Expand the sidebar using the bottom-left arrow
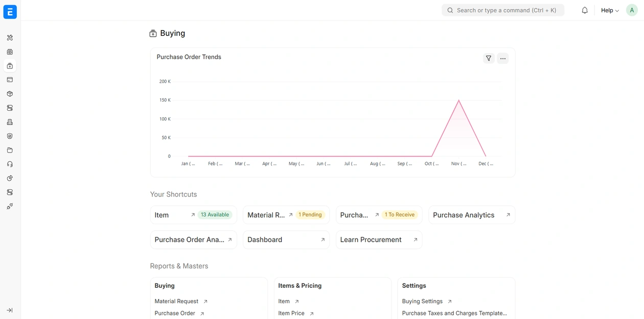This screenshot has height=319, width=644. click(10, 310)
